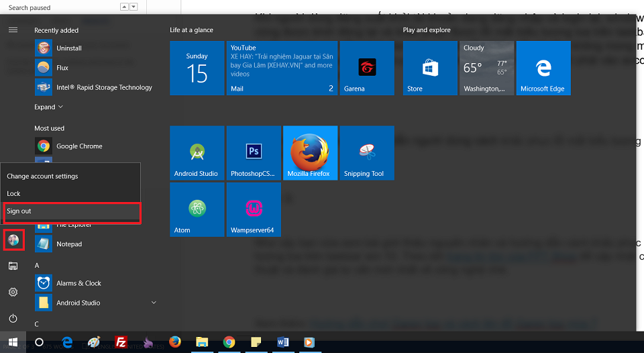
Task: Open Edge from the taskbar
Action: coord(67,342)
